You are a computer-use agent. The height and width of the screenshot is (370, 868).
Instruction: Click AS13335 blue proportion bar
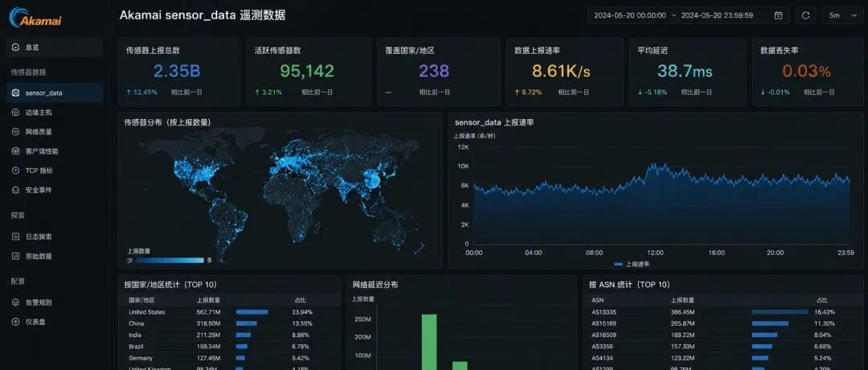coord(780,312)
